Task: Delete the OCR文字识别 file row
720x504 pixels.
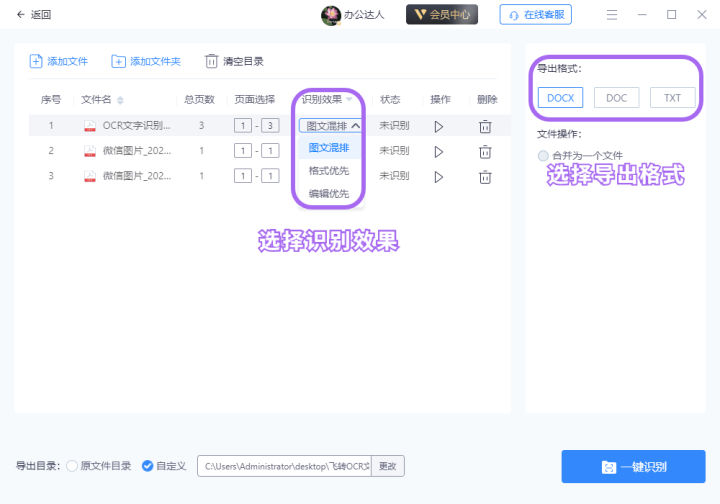Action: click(485, 126)
